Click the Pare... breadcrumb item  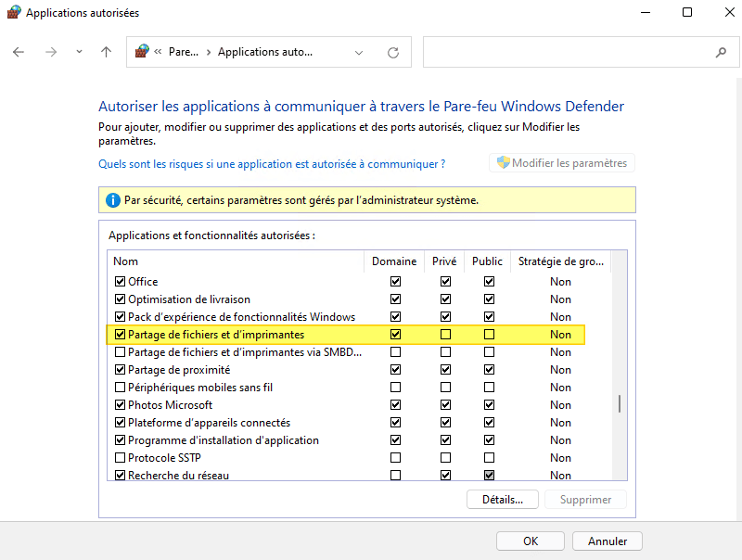(183, 53)
